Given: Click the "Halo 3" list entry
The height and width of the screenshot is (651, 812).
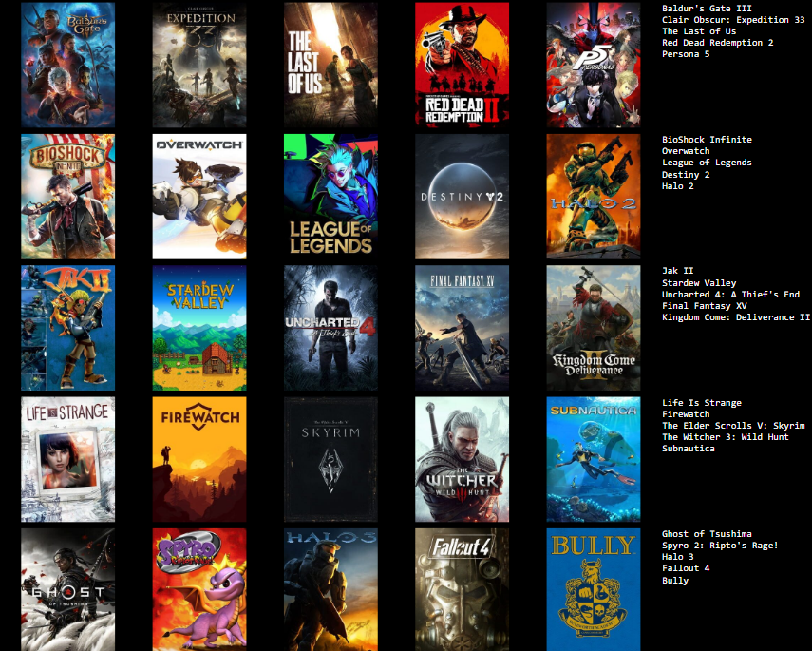Looking at the screenshot, I should (678, 557).
